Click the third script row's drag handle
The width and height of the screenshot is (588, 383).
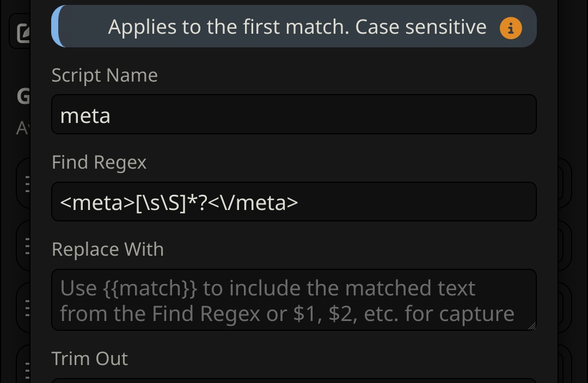coord(27,308)
